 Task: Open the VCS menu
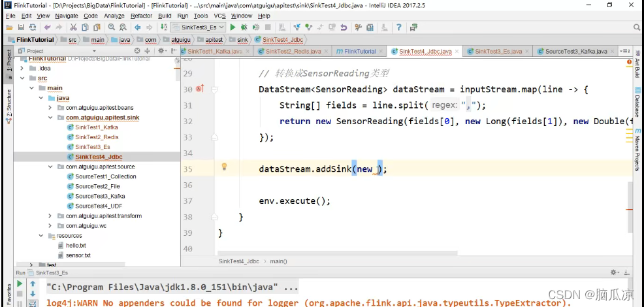[x=219, y=16]
